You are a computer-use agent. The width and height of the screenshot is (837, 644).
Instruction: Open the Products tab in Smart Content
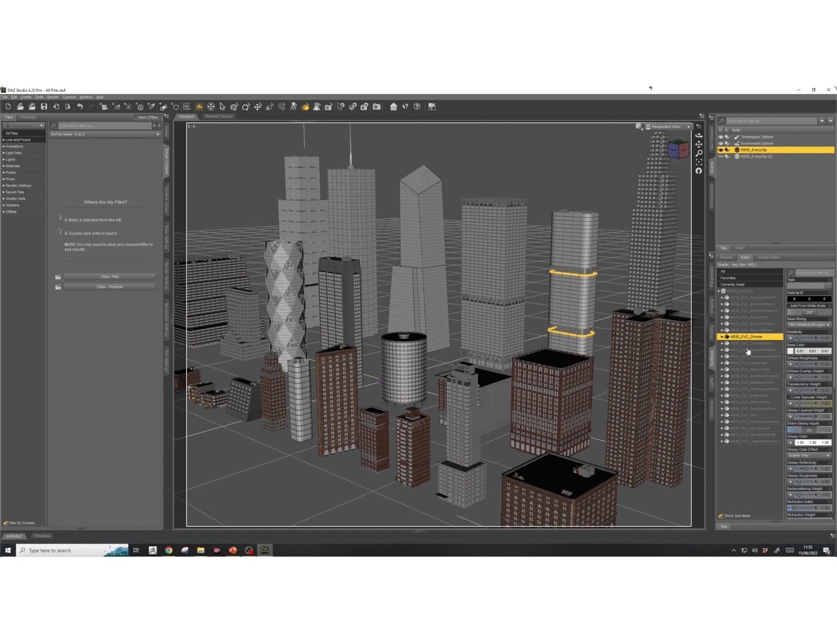pyautogui.click(x=28, y=117)
